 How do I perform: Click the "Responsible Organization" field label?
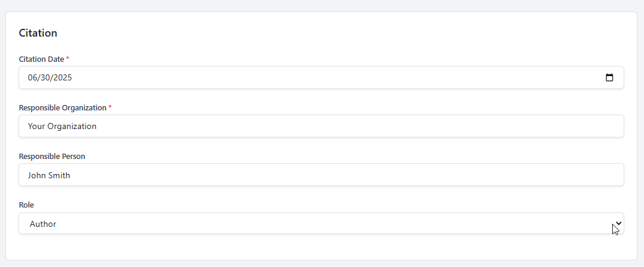pos(62,107)
